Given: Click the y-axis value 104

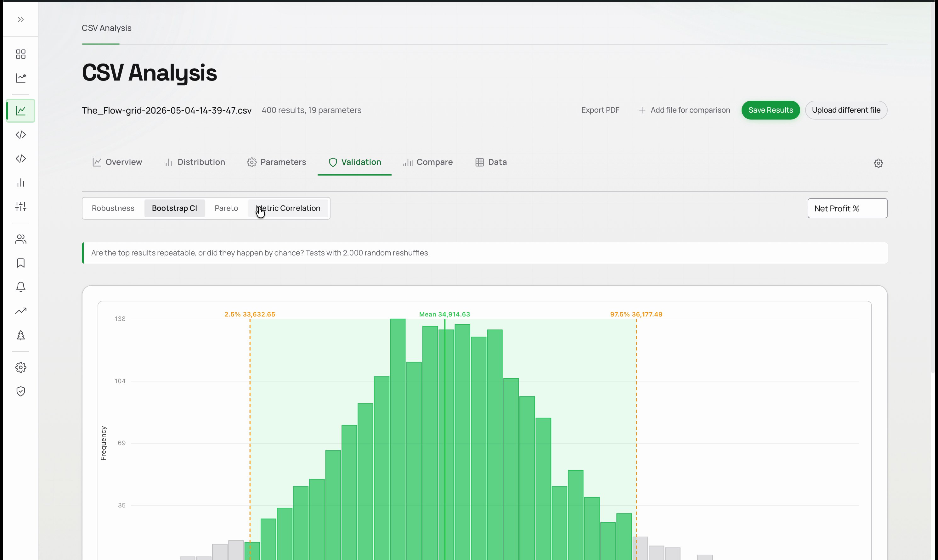Looking at the screenshot, I should (x=120, y=381).
